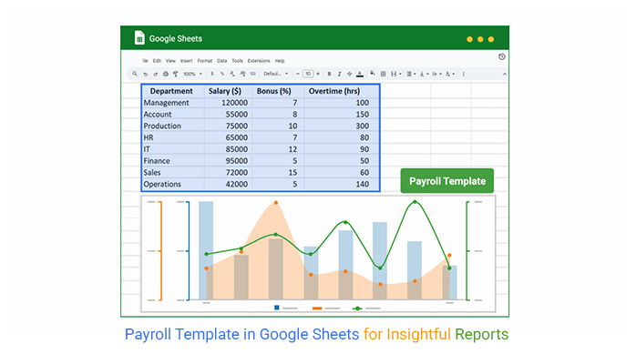Open the 100% zoom dropdown
Image resolution: width=636 pixels, height=364 pixels.
pyautogui.click(x=192, y=74)
